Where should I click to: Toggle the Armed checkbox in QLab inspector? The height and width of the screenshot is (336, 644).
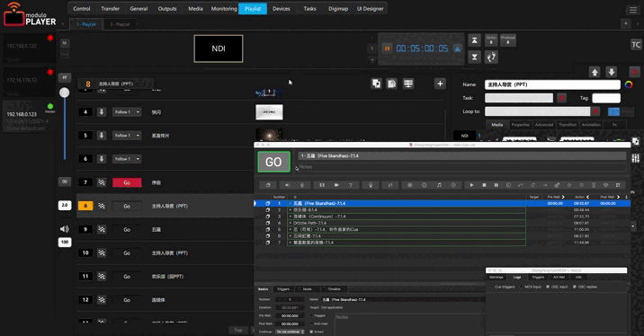click(x=311, y=332)
